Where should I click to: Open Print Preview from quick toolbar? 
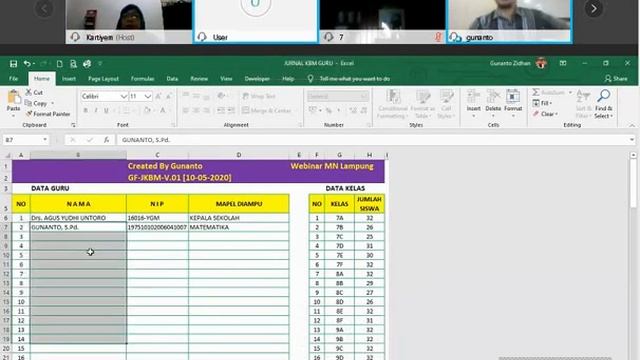pos(73,64)
